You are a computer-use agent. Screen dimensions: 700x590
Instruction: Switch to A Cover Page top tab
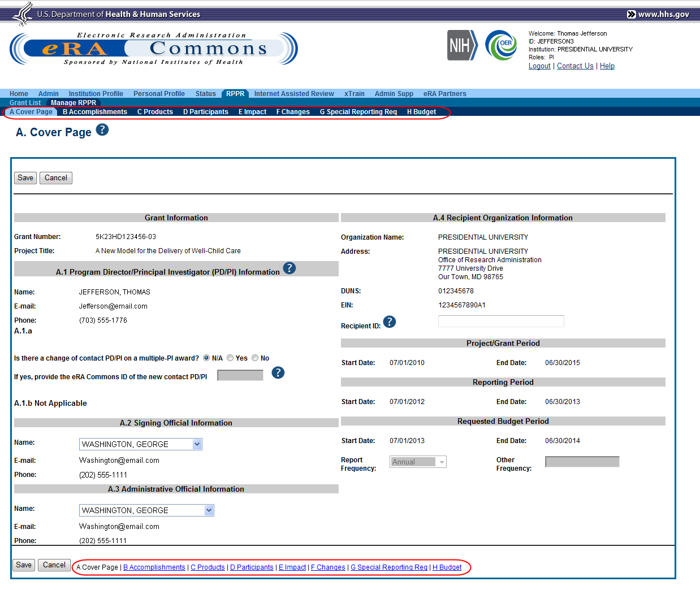tap(31, 112)
